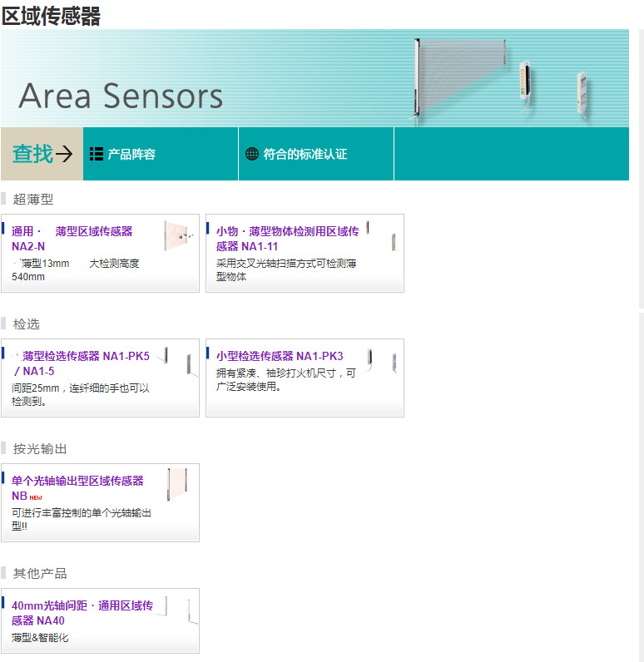Click the red NEW badge beside NB

click(36, 498)
